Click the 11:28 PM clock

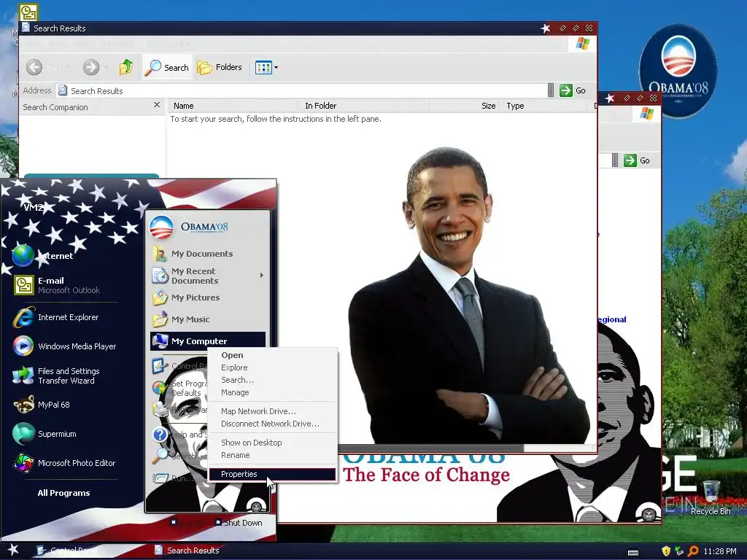pyautogui.click(x=719, y=551)
